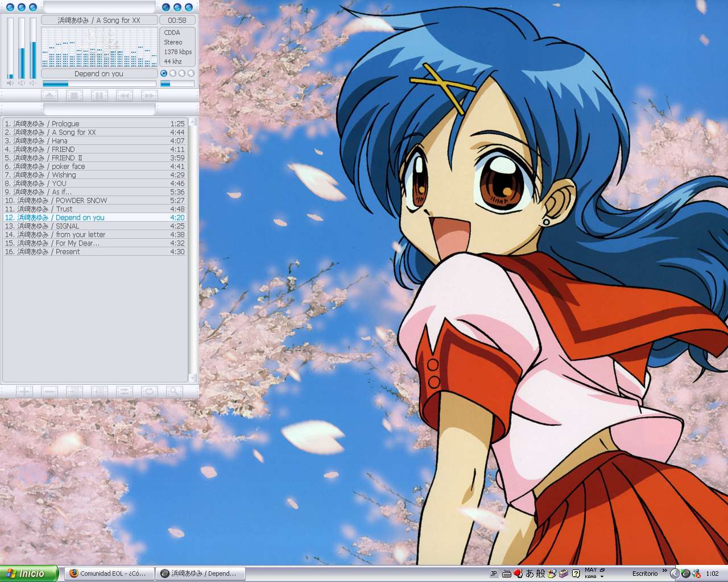
Task: Open the IME pad icon with the magnifier
Action: tap(552, 573)
